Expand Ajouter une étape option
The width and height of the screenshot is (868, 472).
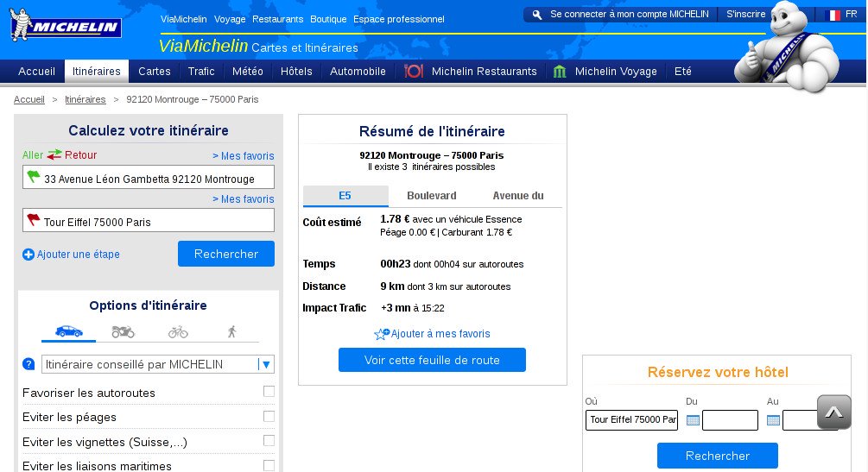(x=71, y=255)
